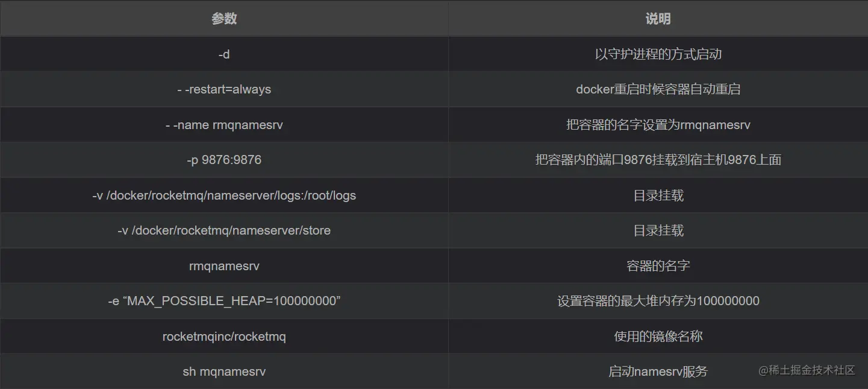868x389 pixels.
Task: Click the --name rmqnamesrv parameter cell
Action: point(224,125)
